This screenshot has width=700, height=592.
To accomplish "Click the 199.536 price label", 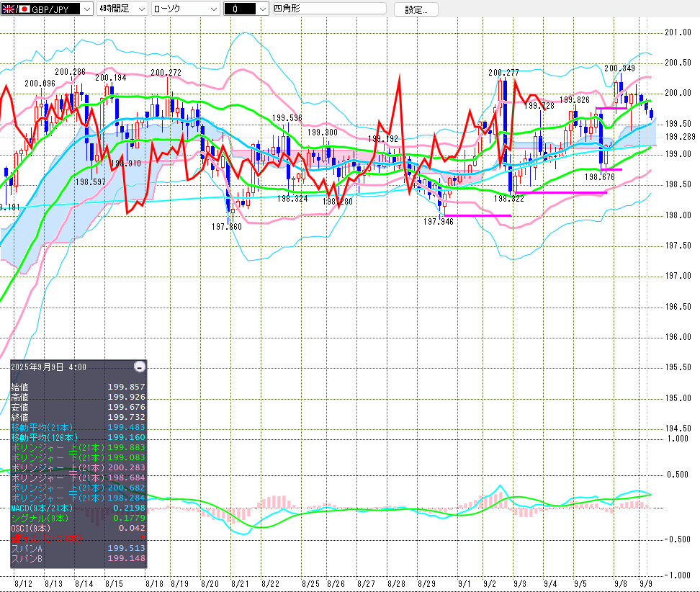I will [287, 118].
